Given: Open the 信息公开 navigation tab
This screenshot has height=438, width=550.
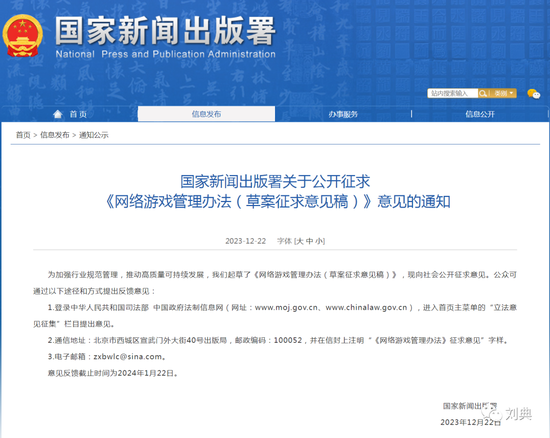Looking at the screenshot, I should tap(480, 114).
